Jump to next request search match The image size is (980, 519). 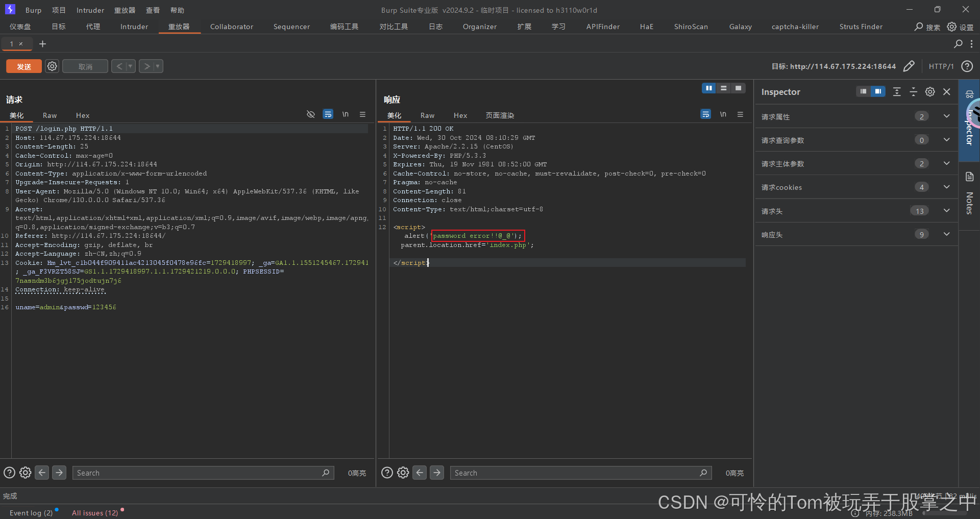tap(59, 473)
